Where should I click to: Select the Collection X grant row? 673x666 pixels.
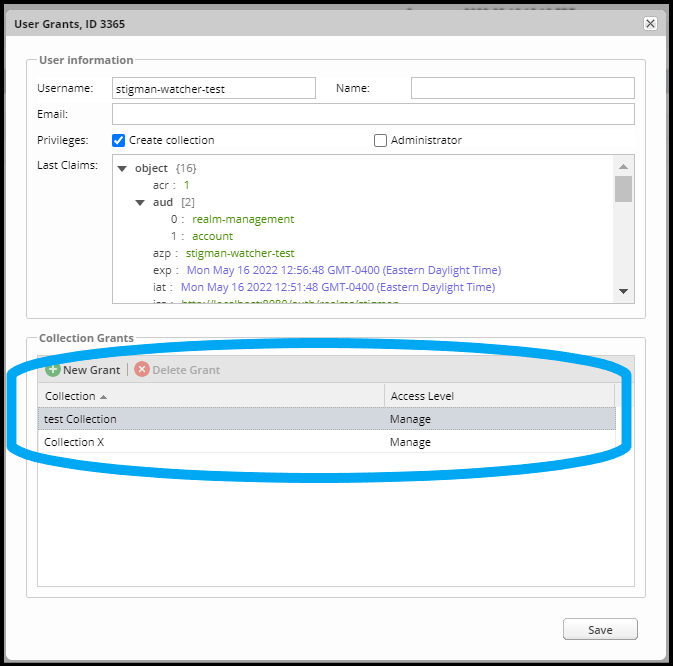point(327,442)
